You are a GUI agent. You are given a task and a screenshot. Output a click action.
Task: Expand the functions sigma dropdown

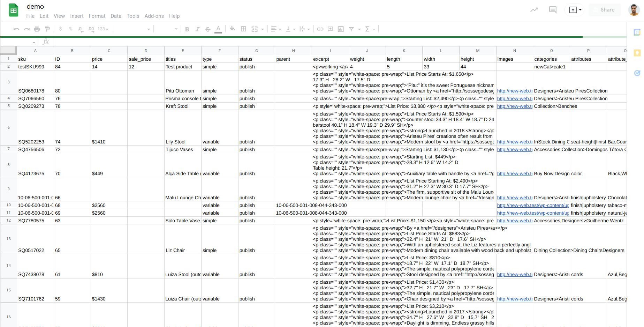coord(370,29)
